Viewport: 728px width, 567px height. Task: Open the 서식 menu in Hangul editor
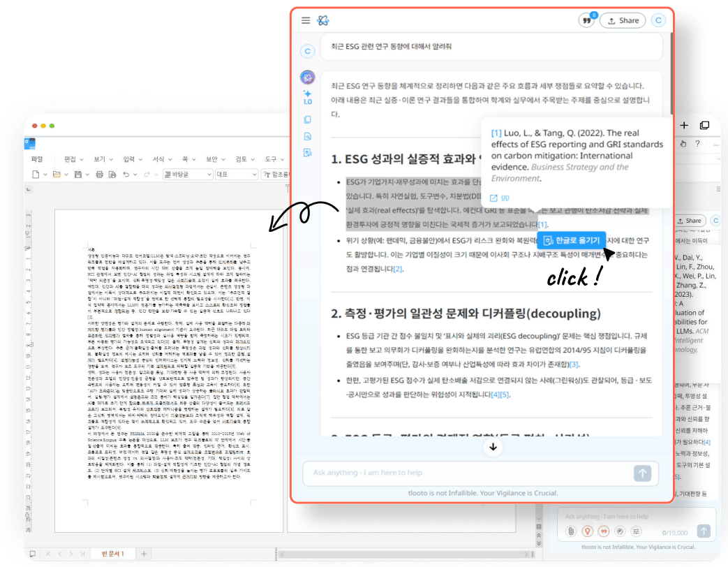[163, 159]
